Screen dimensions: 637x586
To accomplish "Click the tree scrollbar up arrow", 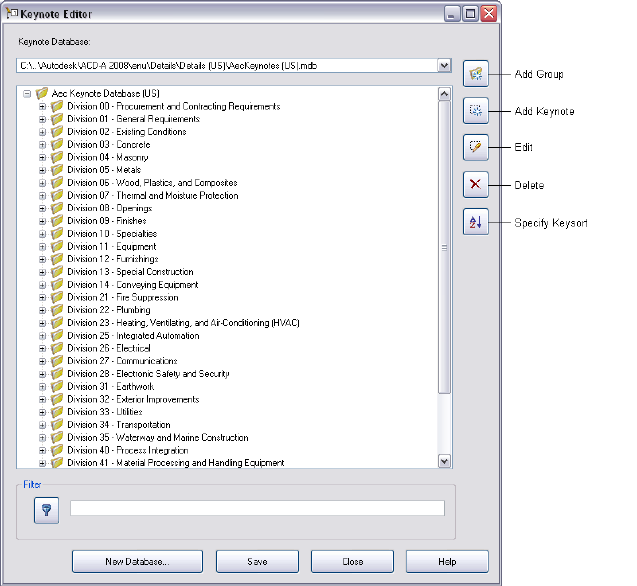I will pos(444,94).
